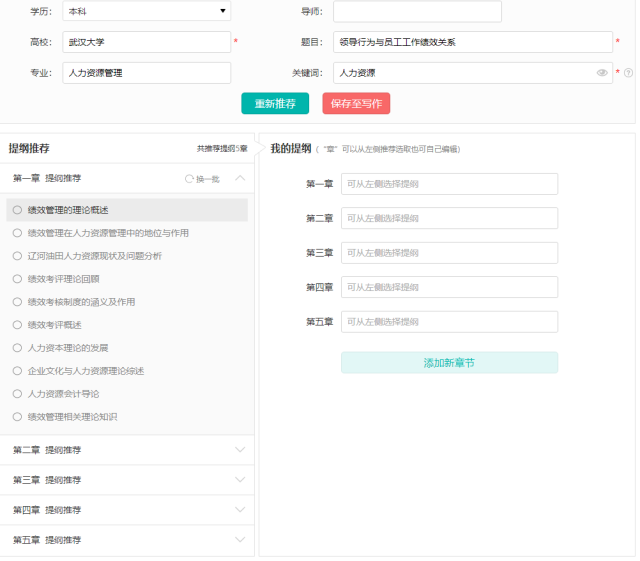Screen dimensions: 640x561
Task: Select radio option 绩效管理的理论概述
Action: [x=17, y=210]
